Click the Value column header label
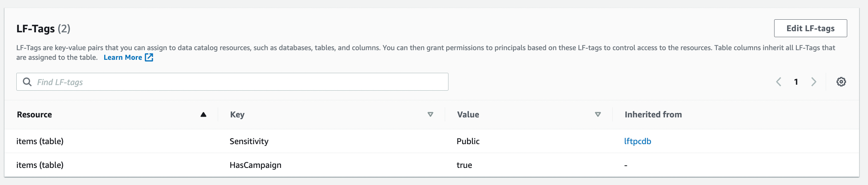Screen dimensions: 868x185 468,114
